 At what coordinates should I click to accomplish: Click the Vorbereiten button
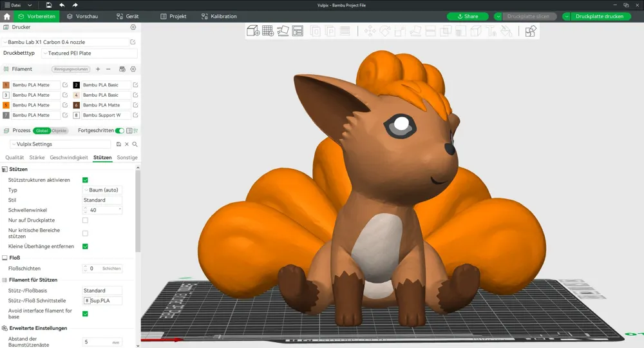(x=37, y=17)
